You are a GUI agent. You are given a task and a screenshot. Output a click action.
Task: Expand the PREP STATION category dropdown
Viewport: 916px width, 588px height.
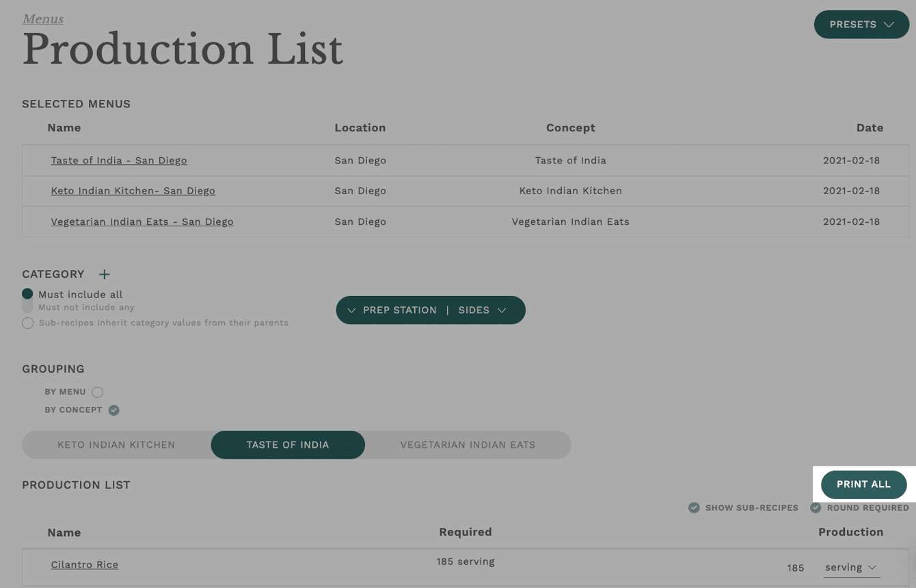tap(351, 310)
